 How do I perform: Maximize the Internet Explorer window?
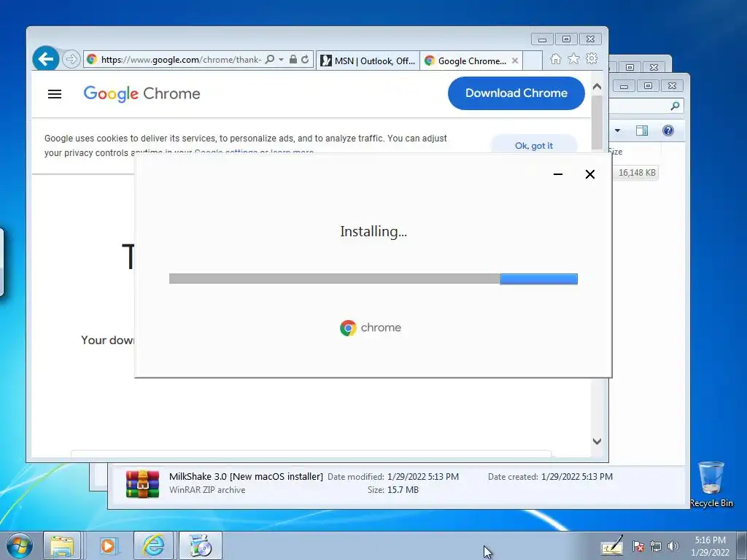click(566, 39)
